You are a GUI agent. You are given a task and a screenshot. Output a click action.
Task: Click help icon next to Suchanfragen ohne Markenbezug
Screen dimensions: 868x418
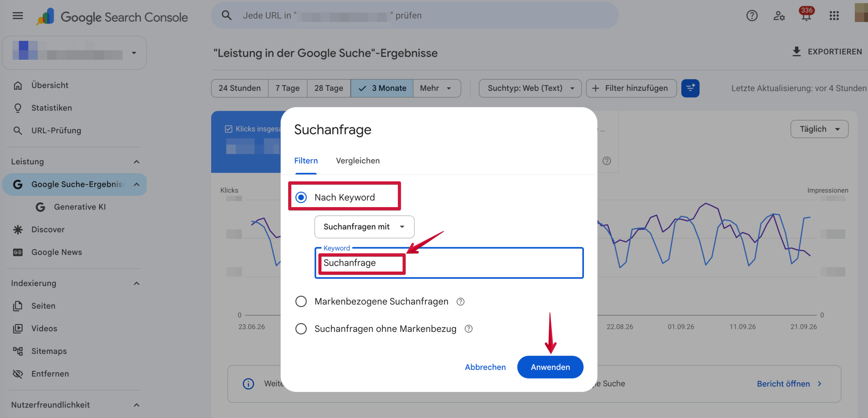click(x=468, y=329)
